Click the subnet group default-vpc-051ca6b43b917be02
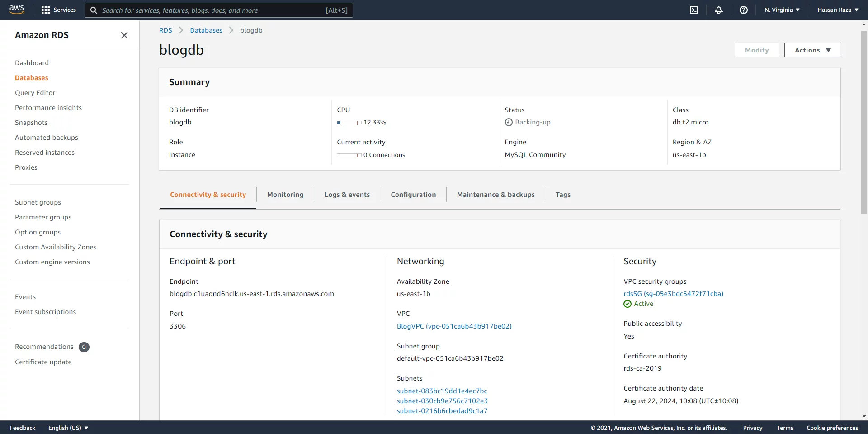Screen dimensions: 868x434 (450, 358)
